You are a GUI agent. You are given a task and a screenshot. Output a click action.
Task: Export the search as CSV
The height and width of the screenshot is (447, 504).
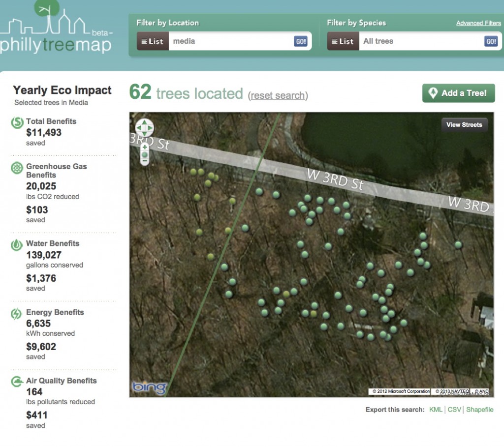point(454,410)
